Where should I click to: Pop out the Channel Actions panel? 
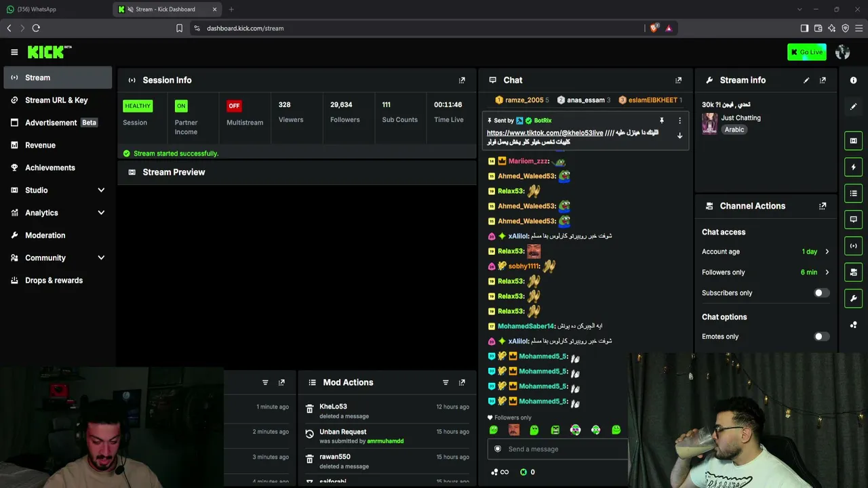[x=823, y=206]
